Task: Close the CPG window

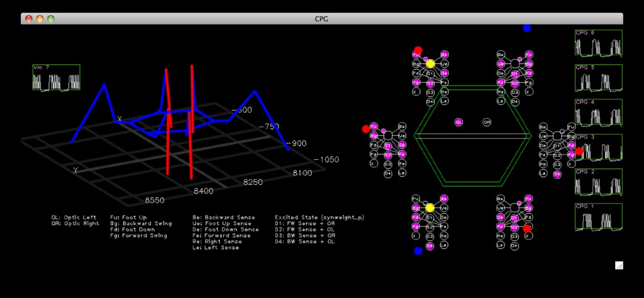Action: click(x=29, y=19)
